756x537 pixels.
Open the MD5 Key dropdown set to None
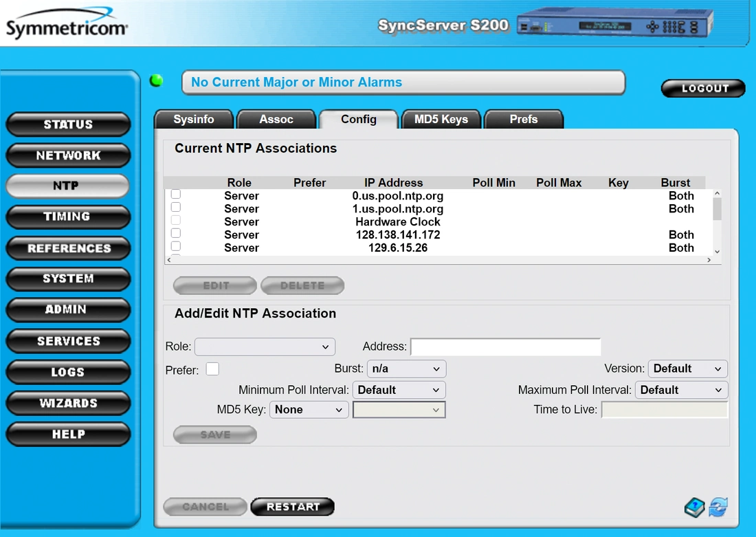pos(309,410)
